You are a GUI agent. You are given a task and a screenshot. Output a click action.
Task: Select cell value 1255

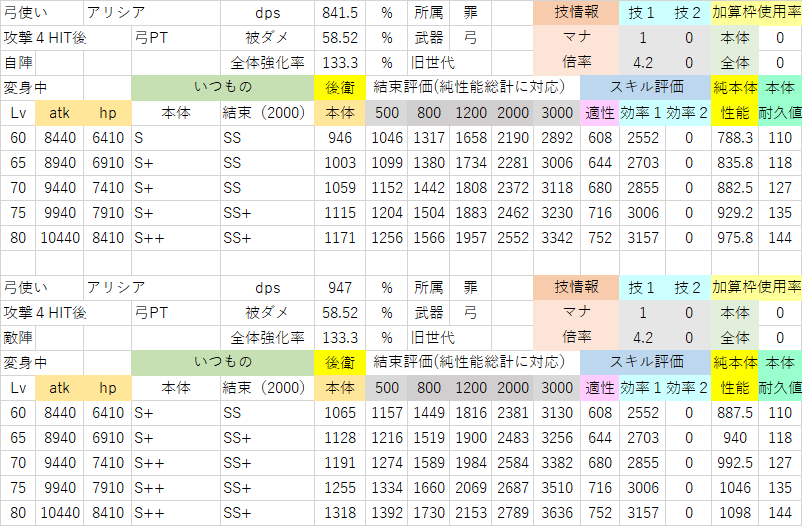point(340,488)
